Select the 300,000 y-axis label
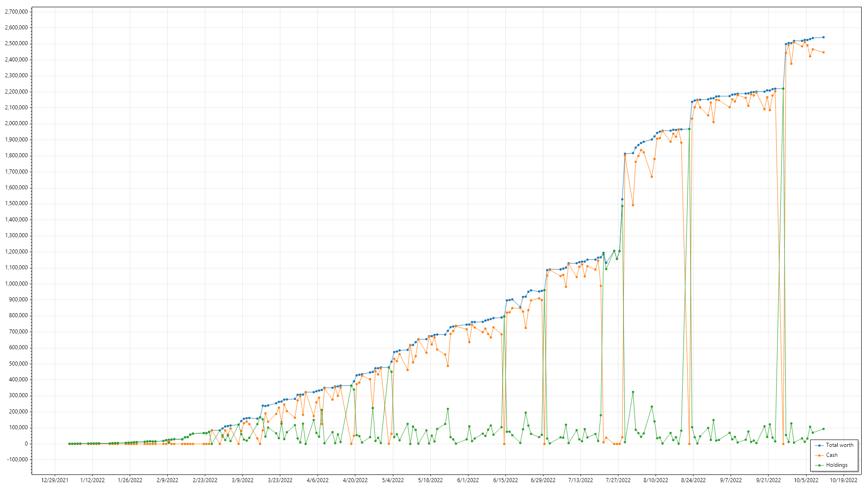 18,395
